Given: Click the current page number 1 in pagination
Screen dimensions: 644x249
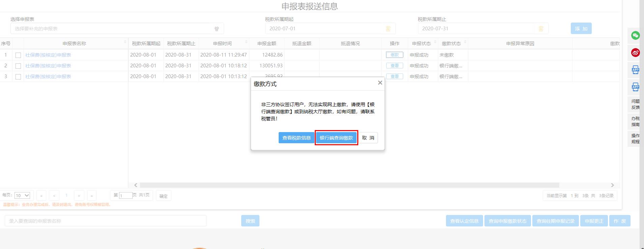Looking at the screenshot, I should pyautogui.click(x=66, y=195).
